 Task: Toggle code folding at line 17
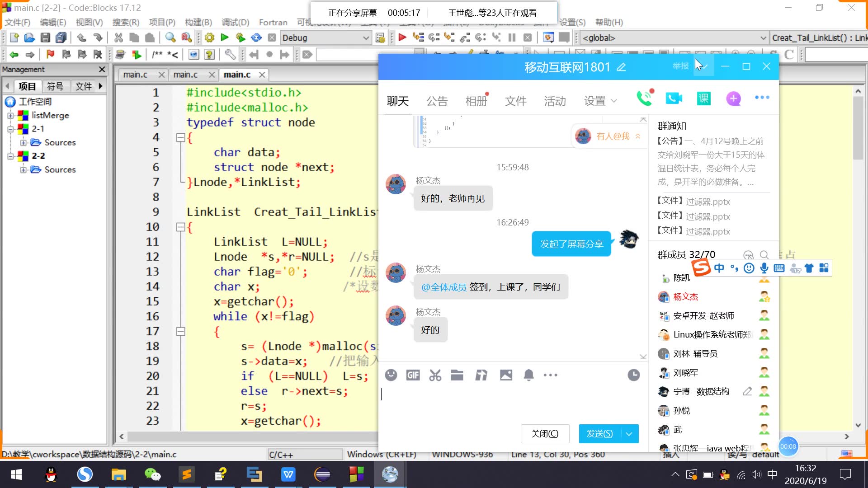pyautogui.click(x=180, y=331)
